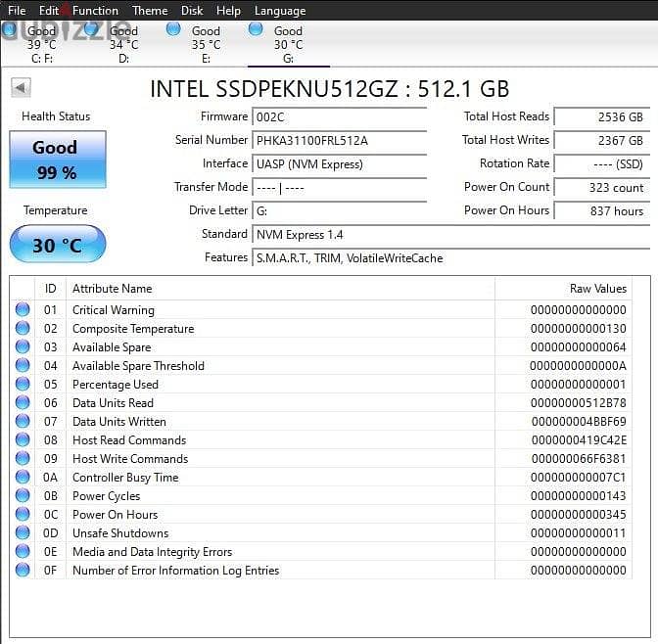Select the D: disk tab at 34 °C
The image size is (658, 644).
coord(123,44)
